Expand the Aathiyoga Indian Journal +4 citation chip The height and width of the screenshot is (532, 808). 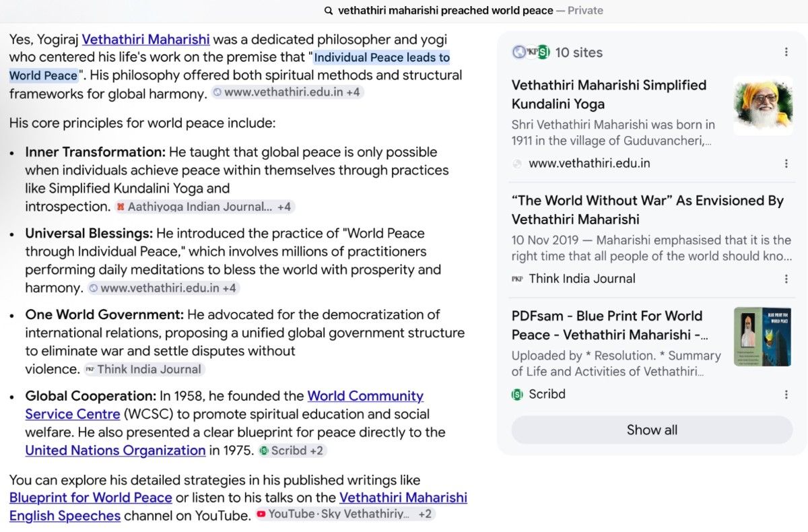click(205, 207)
